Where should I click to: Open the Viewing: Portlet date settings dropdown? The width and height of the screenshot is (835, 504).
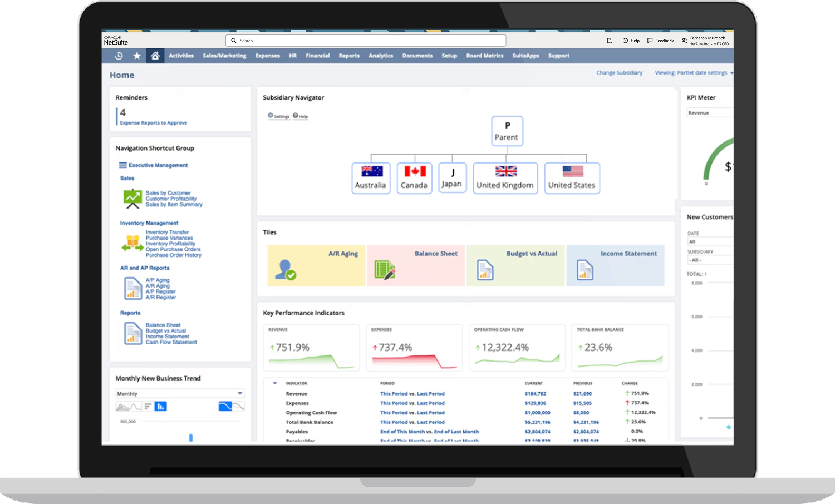coord(694,73)
